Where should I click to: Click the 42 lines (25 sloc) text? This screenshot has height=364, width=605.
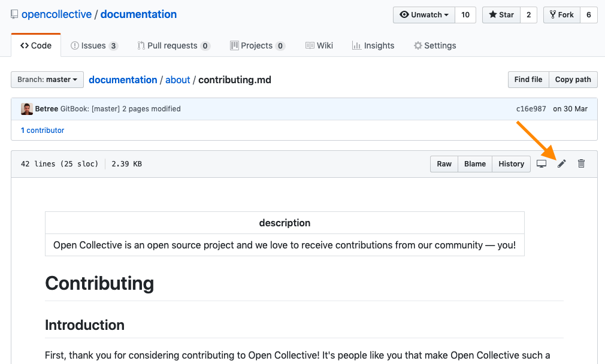point(59,164)
